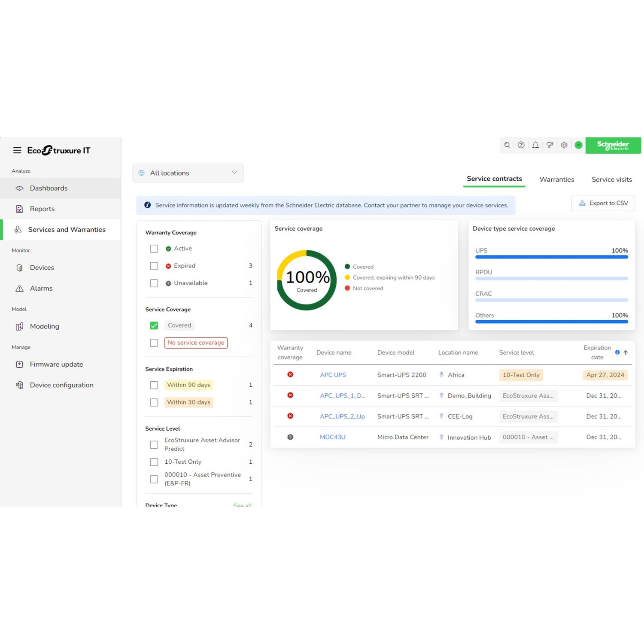Open the Service visits tab

click(x=611, y=179)
